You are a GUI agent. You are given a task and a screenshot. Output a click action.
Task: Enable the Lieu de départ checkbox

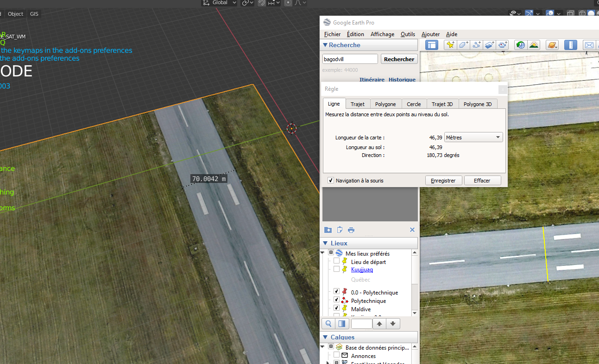336,262
